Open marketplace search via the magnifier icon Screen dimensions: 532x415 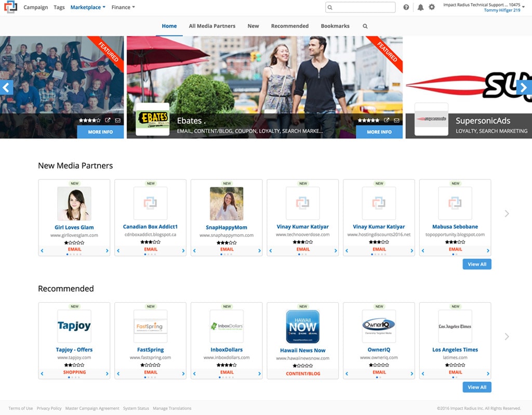pos(365,26)
